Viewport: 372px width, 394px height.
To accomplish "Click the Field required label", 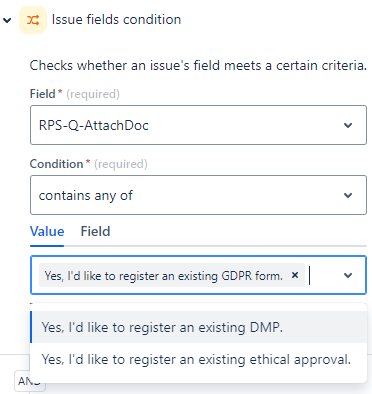I will point(75,94).
